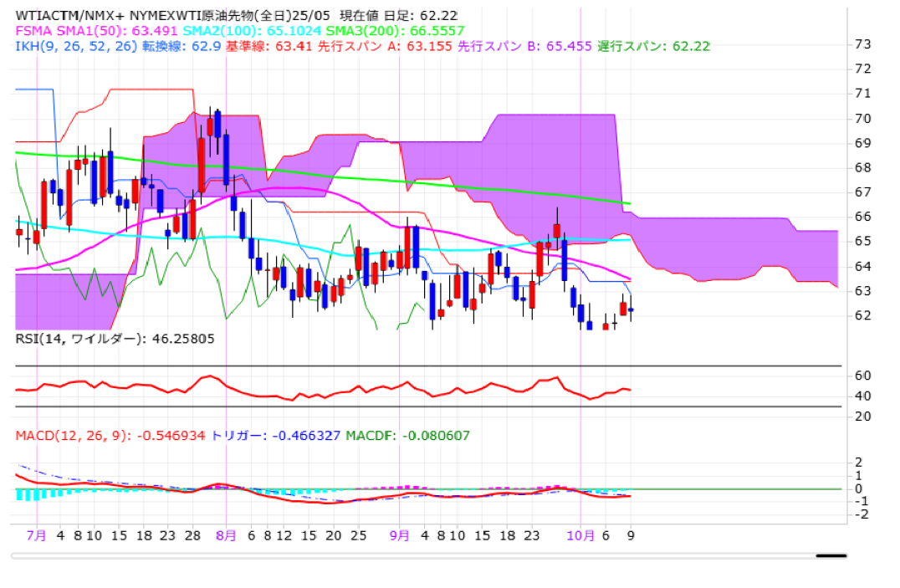
Task: Click the 9月 month label on the date axis
Action: [x=400, y=534]
